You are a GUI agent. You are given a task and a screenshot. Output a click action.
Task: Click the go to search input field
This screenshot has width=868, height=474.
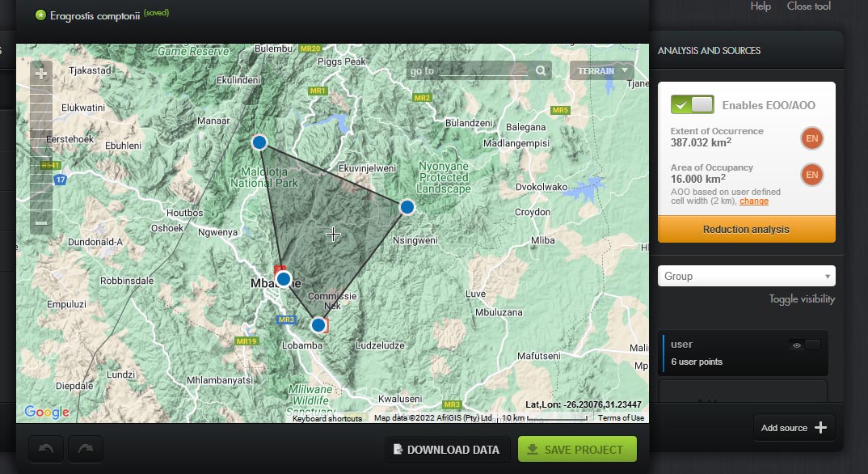(469, 70)
